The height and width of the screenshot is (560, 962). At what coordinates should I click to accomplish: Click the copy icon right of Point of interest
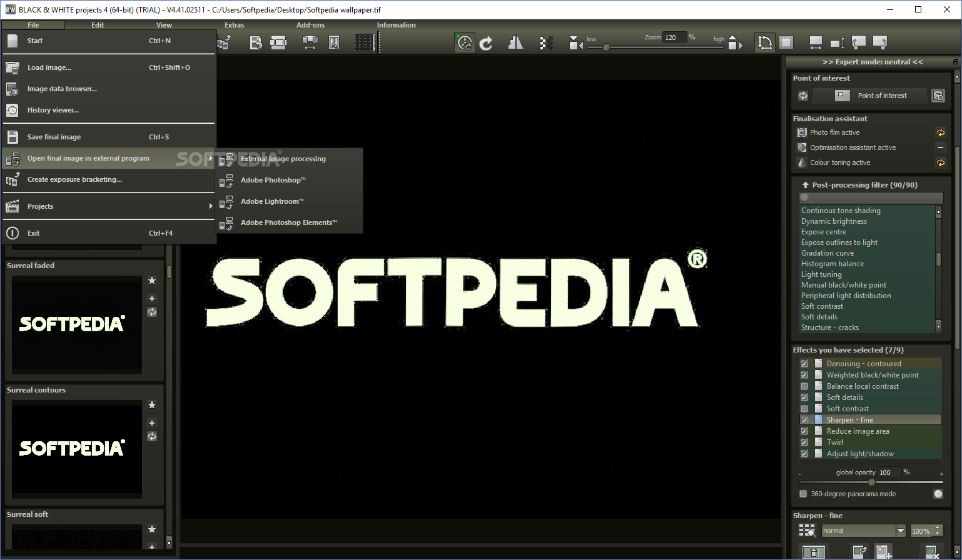coord(938,96)
